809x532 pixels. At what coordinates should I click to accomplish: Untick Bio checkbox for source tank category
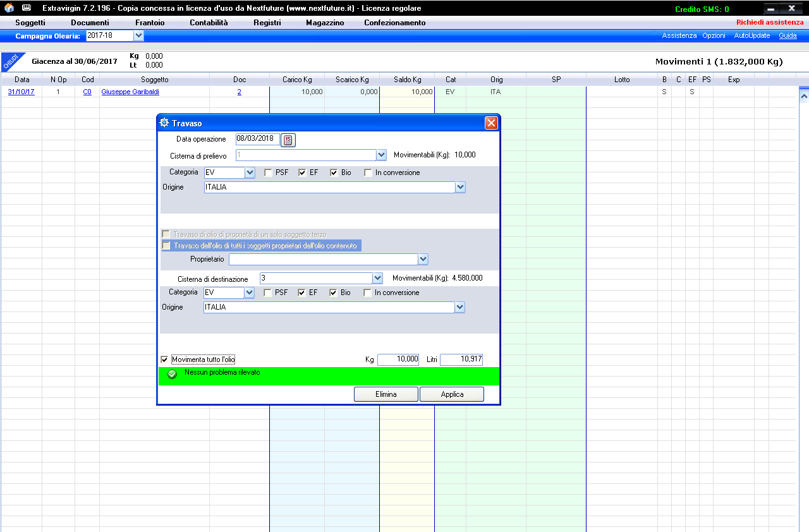coord(334,172)
